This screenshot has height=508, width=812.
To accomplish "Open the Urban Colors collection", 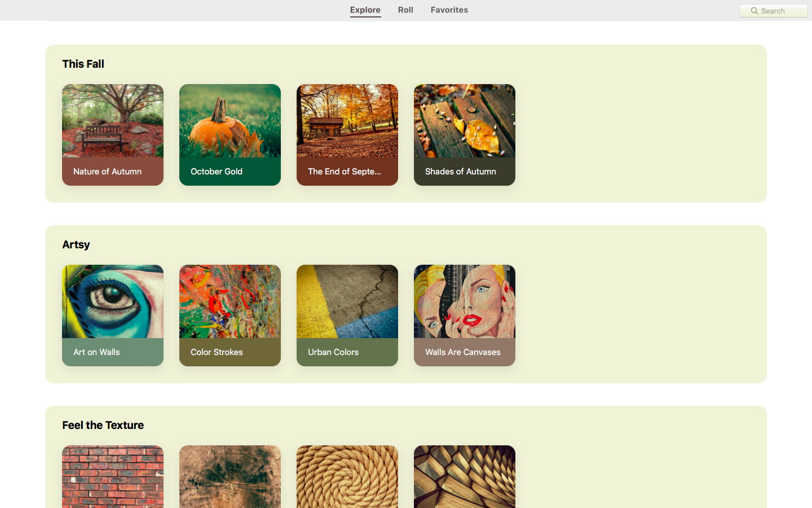I will [x=347, y=316].
